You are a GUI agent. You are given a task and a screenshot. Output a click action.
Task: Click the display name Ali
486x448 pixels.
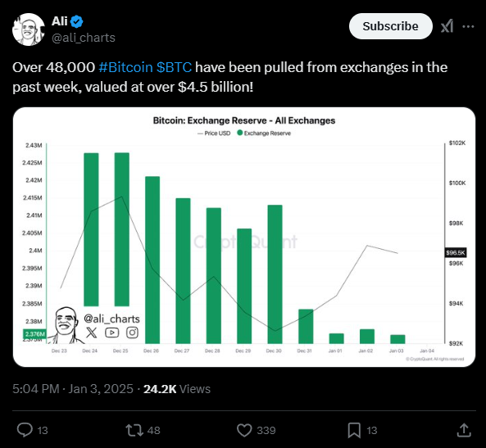[59, 21]
